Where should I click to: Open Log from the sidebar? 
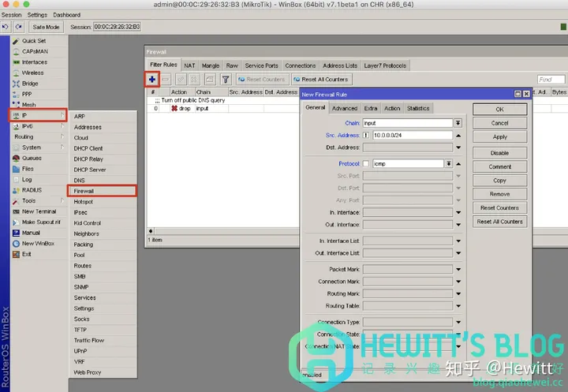point(27,179)
